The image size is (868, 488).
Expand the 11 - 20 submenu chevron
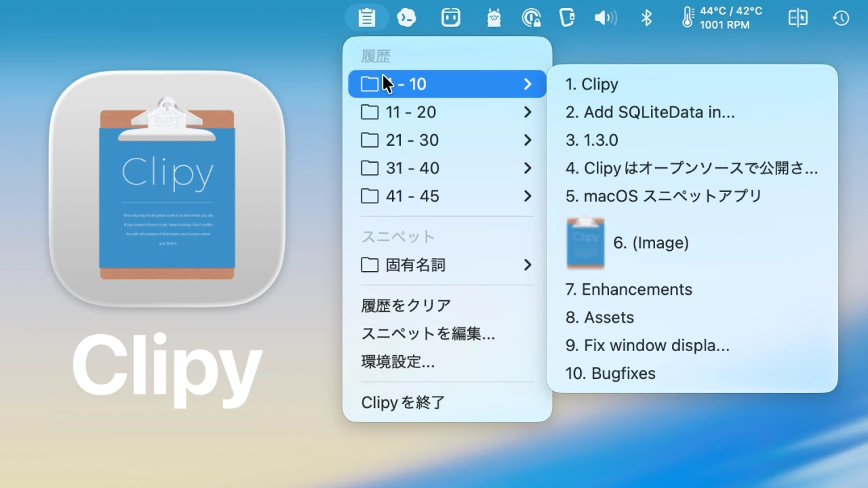pos(528,112)
